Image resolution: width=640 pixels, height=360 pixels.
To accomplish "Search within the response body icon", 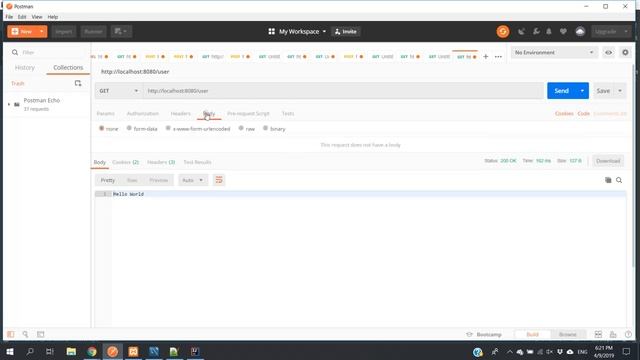I will coord(619,180).
